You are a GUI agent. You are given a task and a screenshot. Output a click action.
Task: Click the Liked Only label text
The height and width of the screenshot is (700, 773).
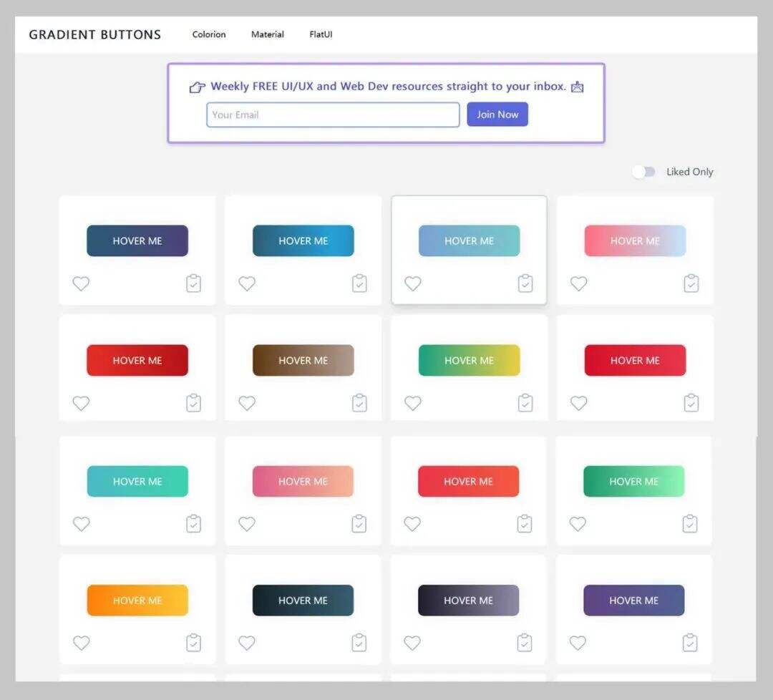[x=690, y=172]
